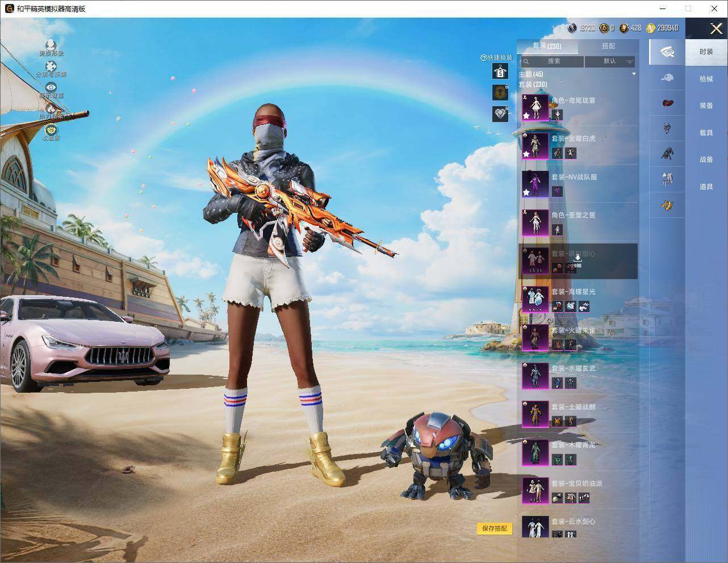Open the 时装 fashion section
This screenshot has height=563, width=728.
click(706, 52)
